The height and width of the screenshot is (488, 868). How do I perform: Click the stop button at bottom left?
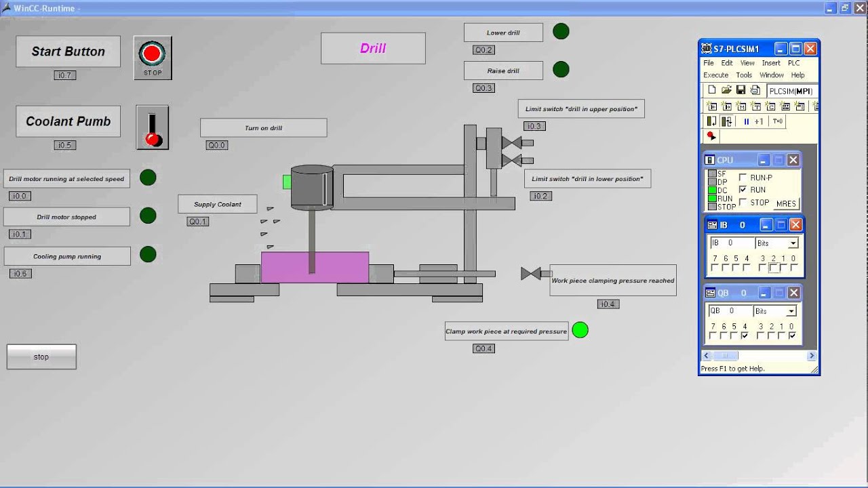click(x=41, y=357)
